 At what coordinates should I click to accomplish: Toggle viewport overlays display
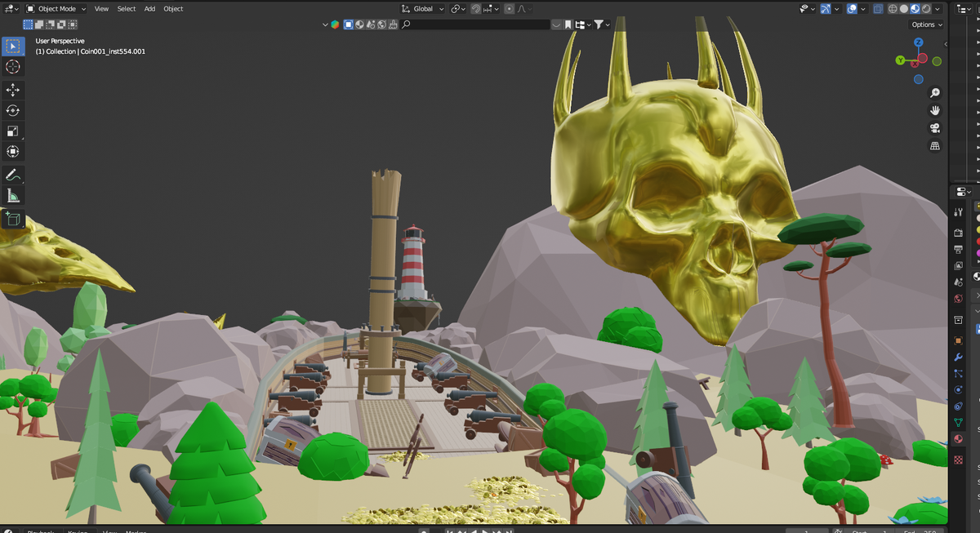point(852,9)
